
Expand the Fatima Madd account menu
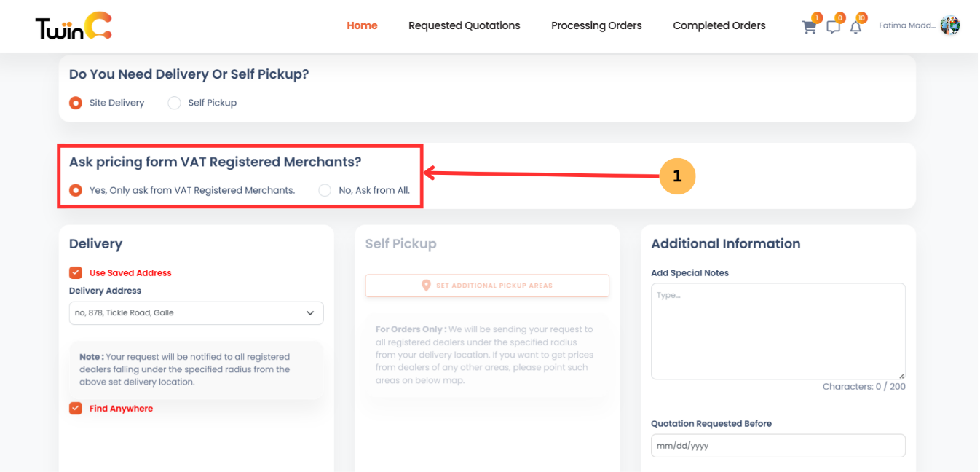(x=906, y=24)
